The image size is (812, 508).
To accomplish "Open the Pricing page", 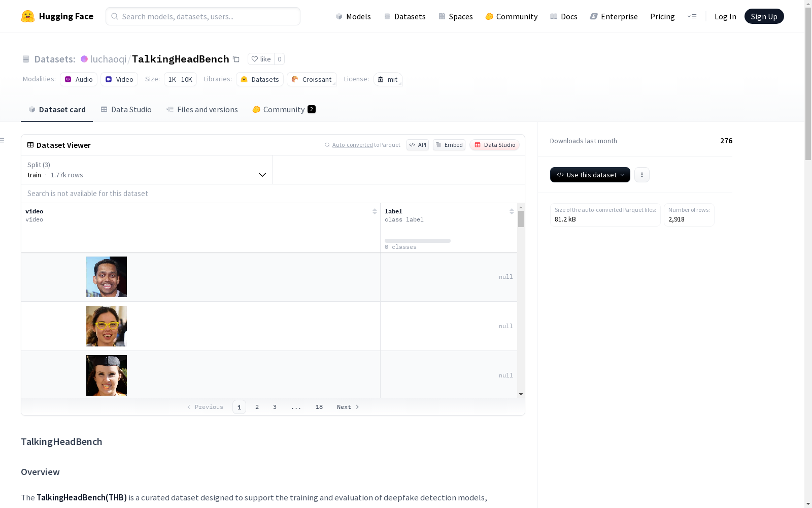I will pyautogui.click(x=662, y=16).
